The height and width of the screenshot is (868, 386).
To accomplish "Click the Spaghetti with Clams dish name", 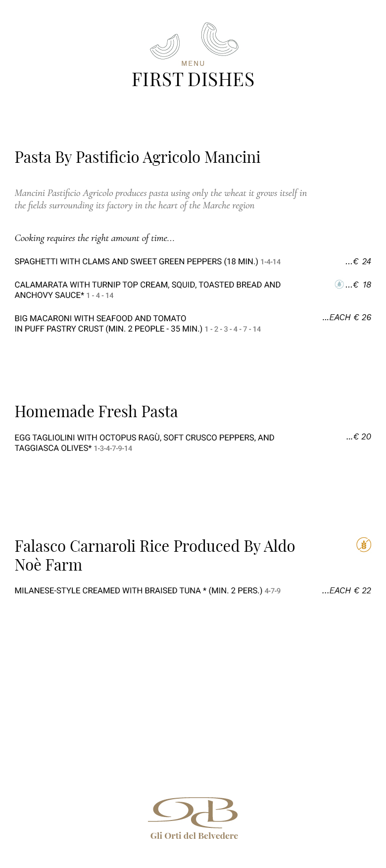I will [136, 261].
